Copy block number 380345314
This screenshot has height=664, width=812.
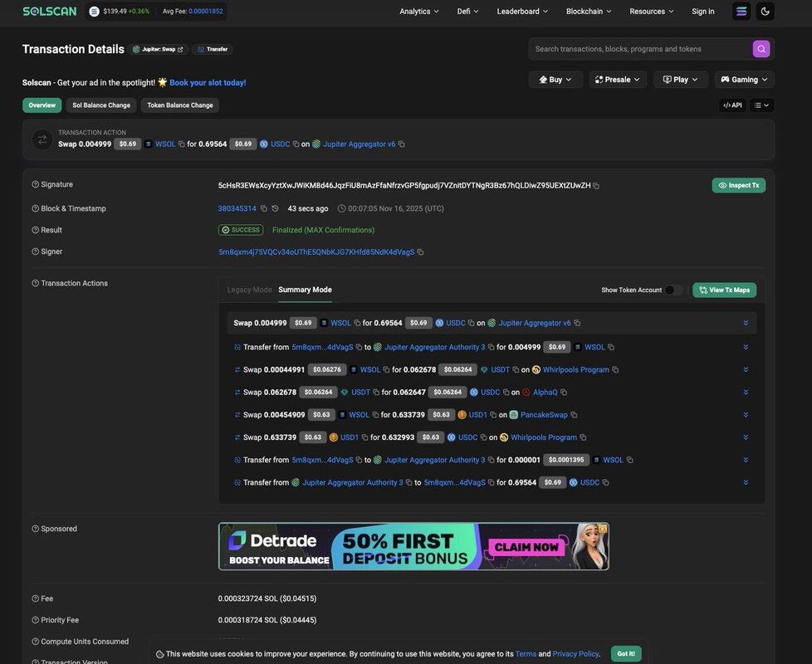tap(264, 208)
